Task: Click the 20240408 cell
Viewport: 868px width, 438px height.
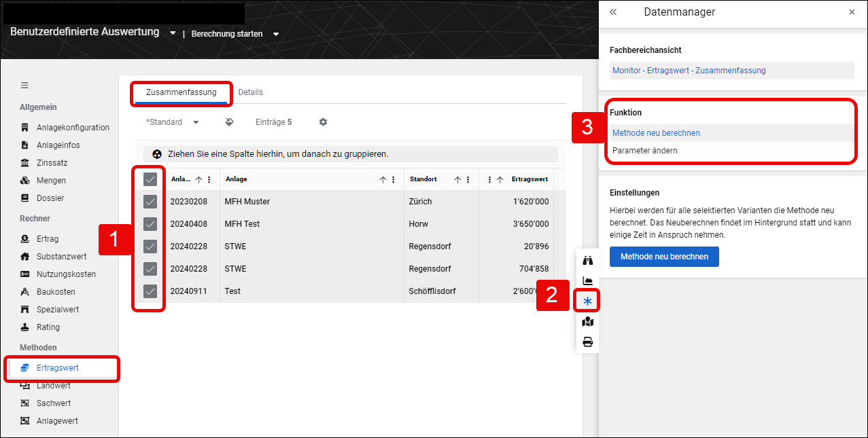Action: point(190,224)
